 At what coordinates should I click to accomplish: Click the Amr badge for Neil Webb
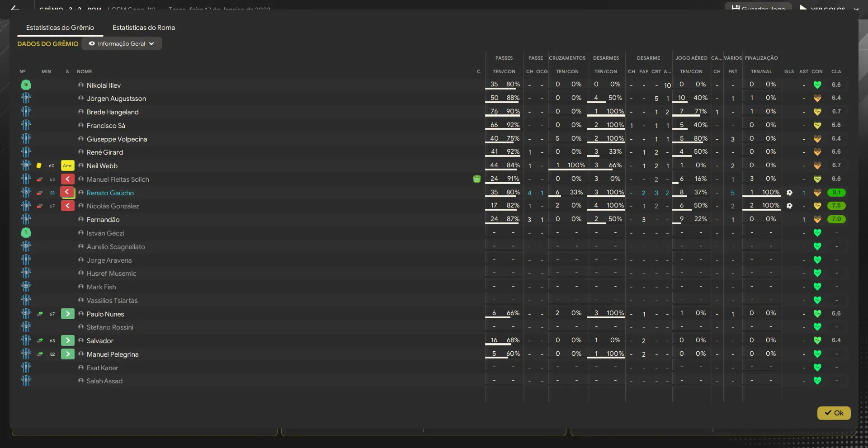click(67, 165)
